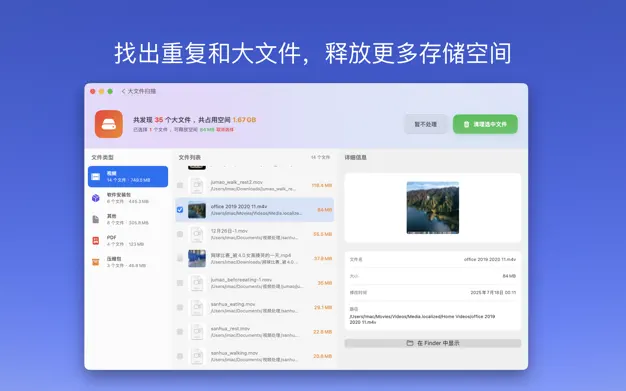
Task: Click the 12月26日-1.mov file name
Action: click(x=229, y=231)
